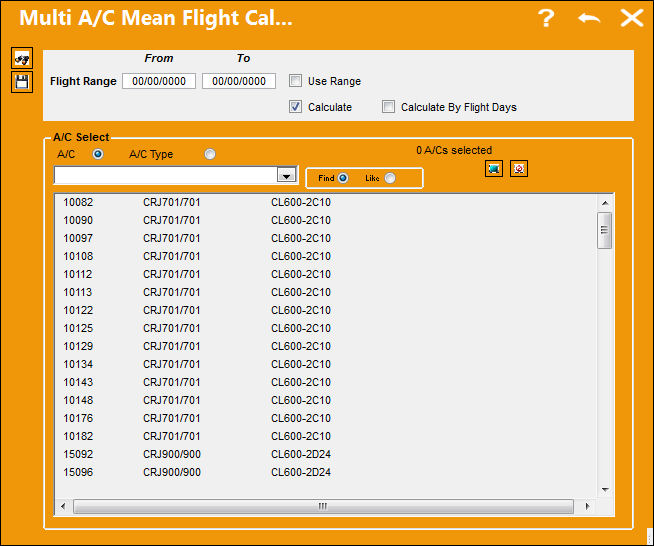Select aircraft row 10176
This screenshot has width=654, height=546.
325,418
